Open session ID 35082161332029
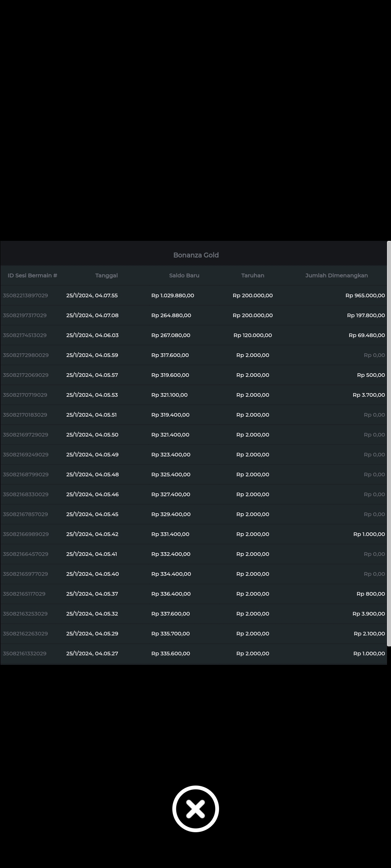The image size is (391, 868). pyautogui.click(x=25, y=654)
